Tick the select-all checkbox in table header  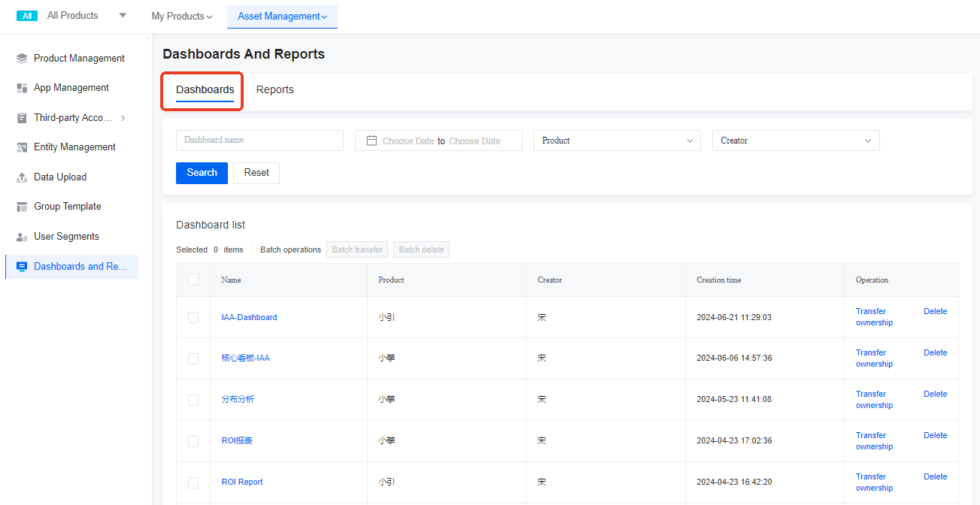point(193,280)
